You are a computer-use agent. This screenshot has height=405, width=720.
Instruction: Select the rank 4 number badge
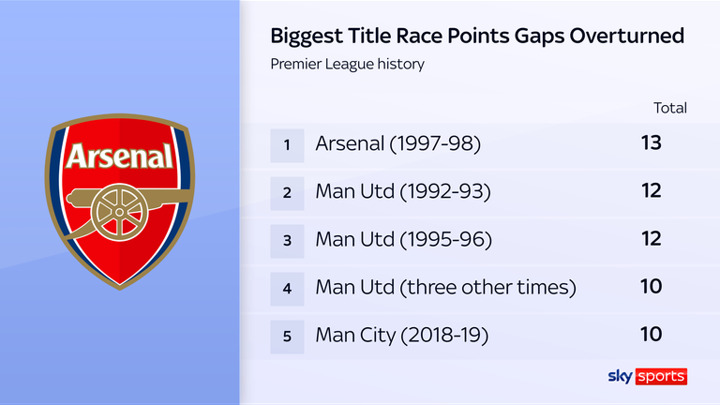coord(287,288)
